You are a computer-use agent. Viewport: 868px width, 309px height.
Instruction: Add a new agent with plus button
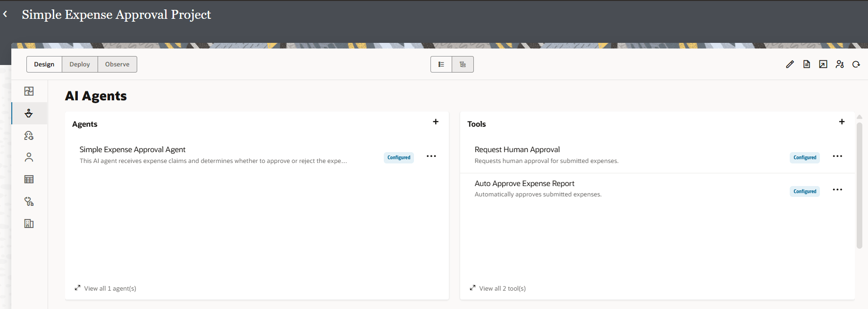436,122
